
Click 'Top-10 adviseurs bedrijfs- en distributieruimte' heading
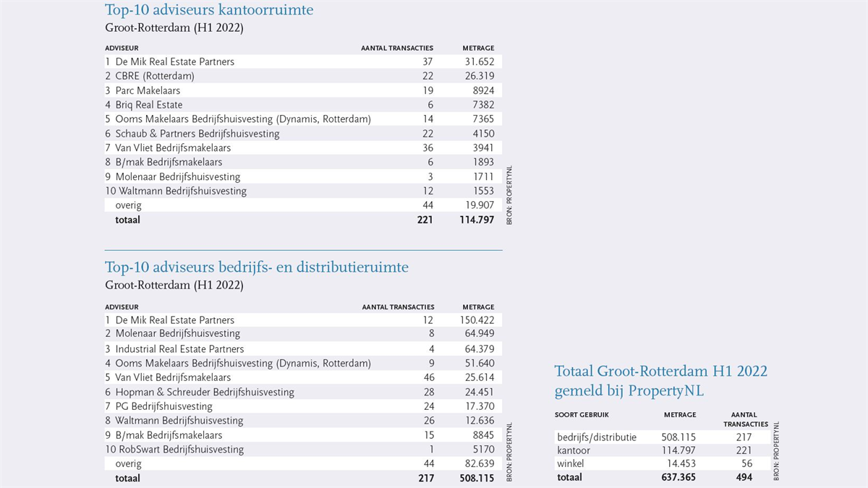pos(257,267)
